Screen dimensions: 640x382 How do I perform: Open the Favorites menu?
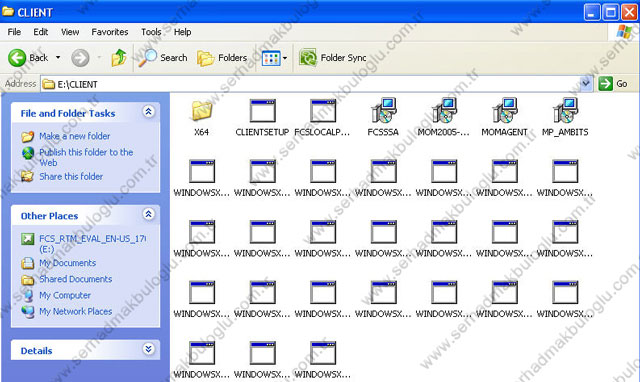110,32
